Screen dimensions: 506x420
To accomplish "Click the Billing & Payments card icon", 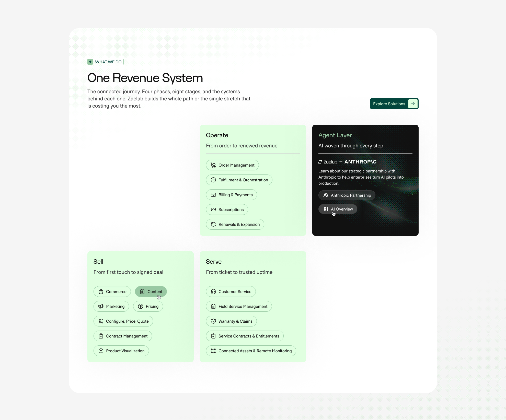I will coord(213,195).
